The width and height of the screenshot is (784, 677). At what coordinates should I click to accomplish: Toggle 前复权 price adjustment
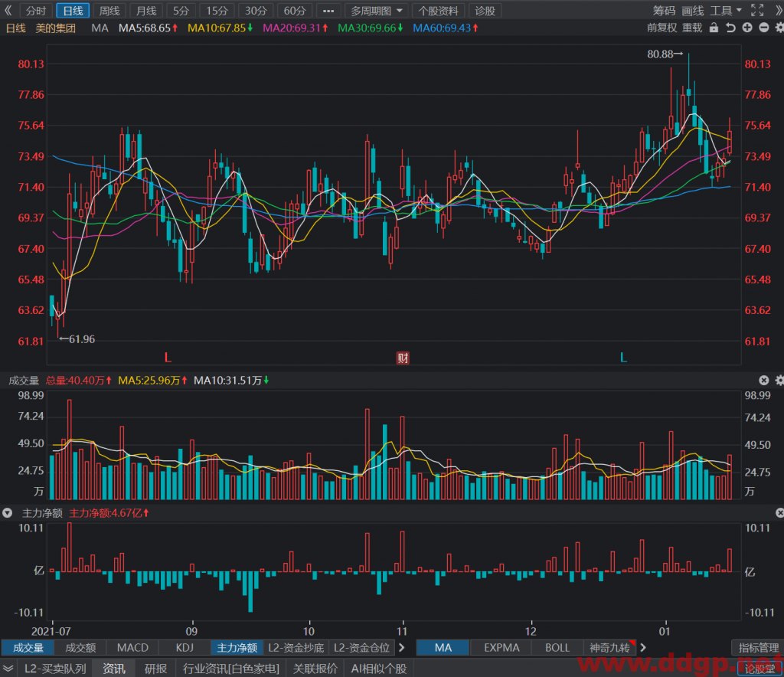click(x=661, y=28)
